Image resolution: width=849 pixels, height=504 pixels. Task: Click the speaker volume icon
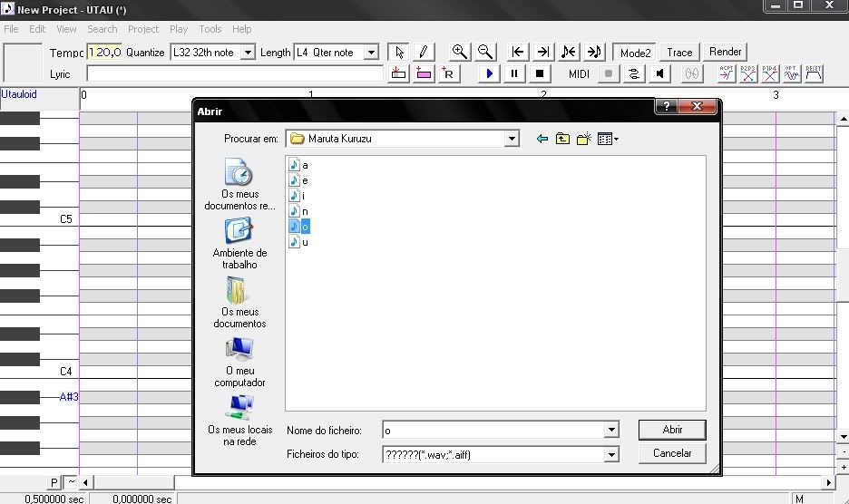click(x=659, y=73)
